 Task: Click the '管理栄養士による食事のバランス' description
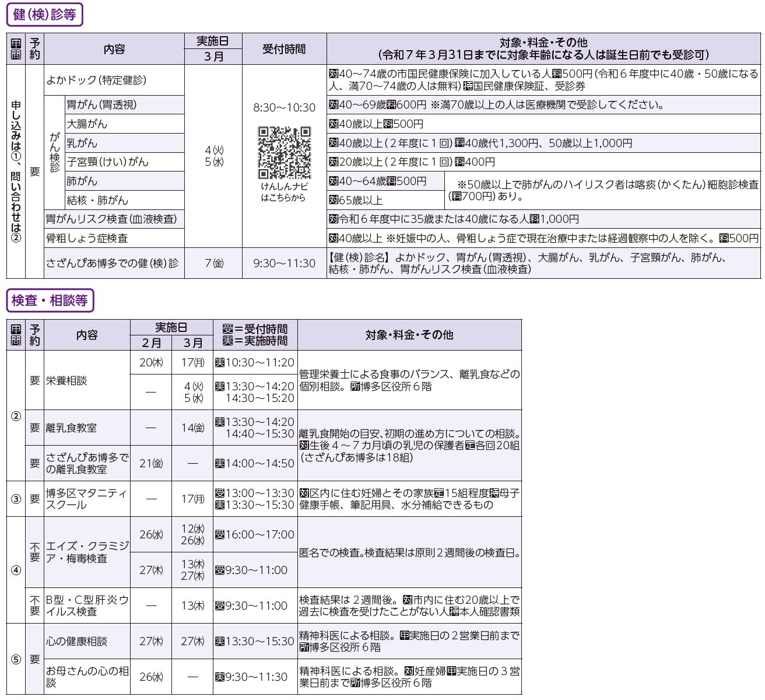click(409, 380)
